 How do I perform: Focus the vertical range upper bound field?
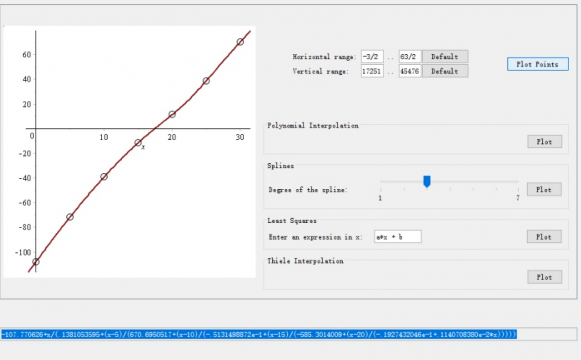pyautogui.click(x=410, y=71)
